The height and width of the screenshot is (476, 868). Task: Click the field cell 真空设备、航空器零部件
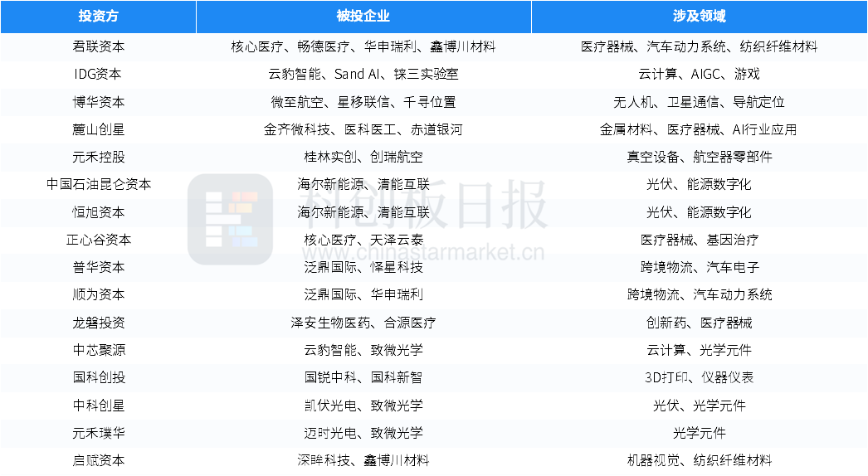(700, 158)
